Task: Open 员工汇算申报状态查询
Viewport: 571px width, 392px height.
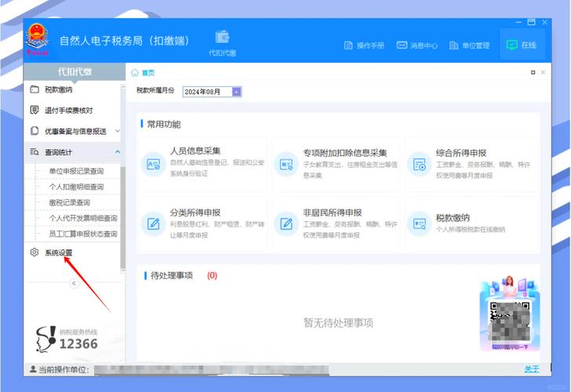Action: click(x=83, y=234)
